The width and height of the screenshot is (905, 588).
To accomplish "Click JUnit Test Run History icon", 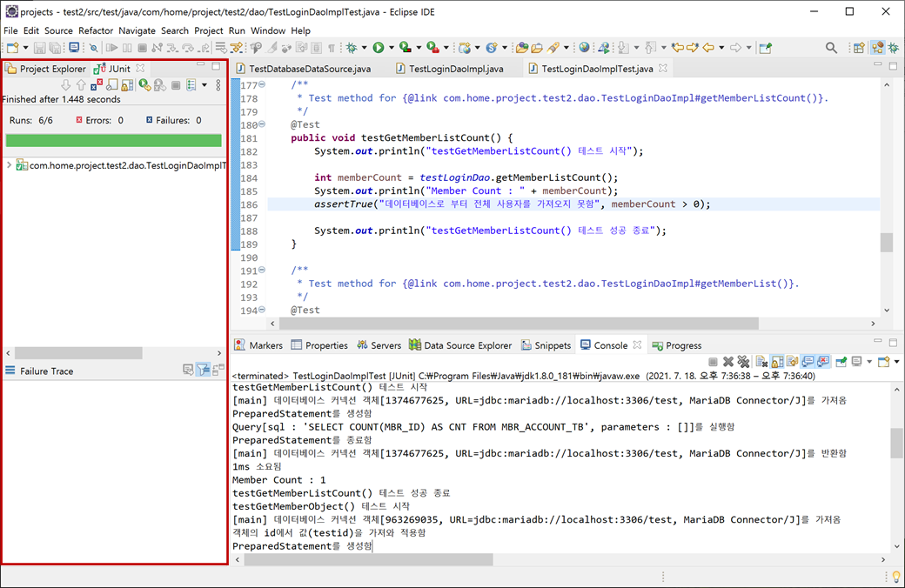I will [x=191, y=85].
